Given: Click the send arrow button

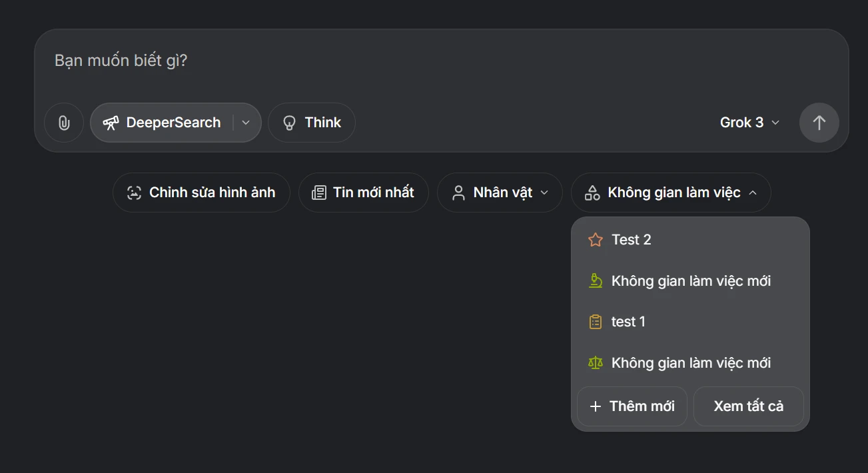Looking at the screenshot, I should (x=819, y=123).
